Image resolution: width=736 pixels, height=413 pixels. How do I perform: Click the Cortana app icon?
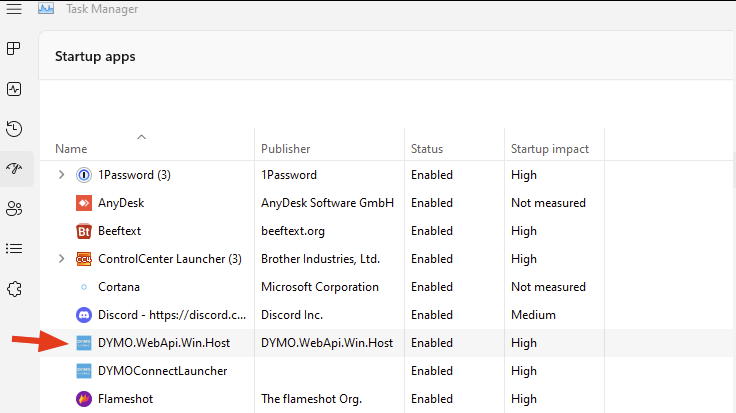(x=84, y=287)
